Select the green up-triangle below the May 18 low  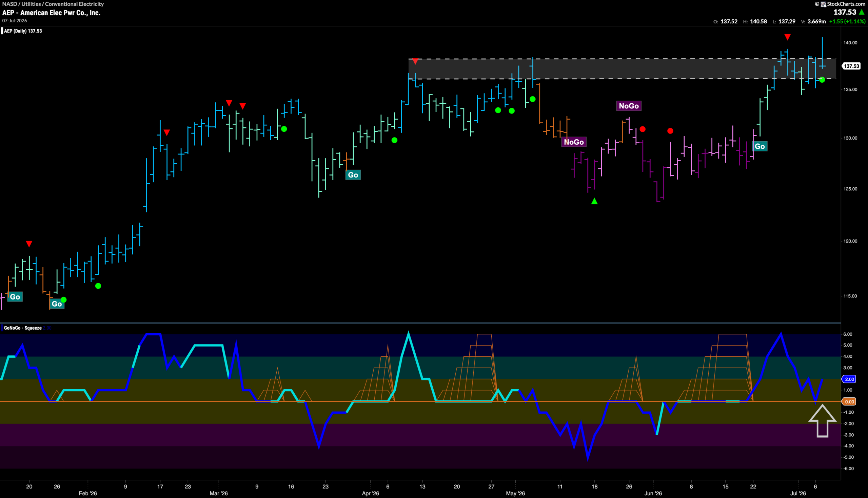pos(594,201)
